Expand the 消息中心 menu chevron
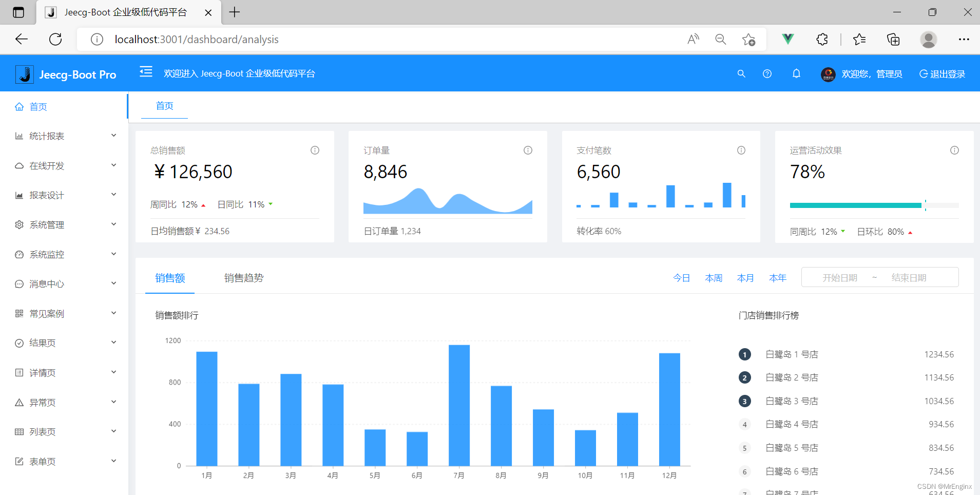The height and width of the screenshot is (495, 980). point(113,283)
